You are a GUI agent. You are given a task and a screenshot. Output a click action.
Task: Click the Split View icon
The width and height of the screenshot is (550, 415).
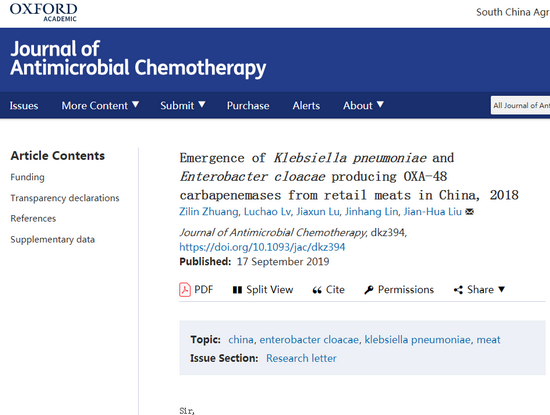[x=237, y=290]
